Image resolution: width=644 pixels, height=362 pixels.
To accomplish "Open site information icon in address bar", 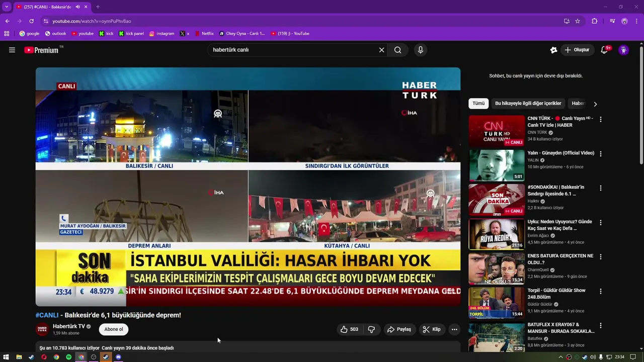I will tap(46, 21).
